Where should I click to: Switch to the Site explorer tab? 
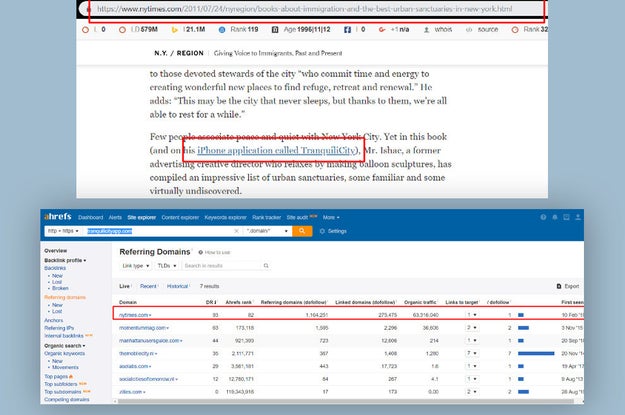point(142,217)
